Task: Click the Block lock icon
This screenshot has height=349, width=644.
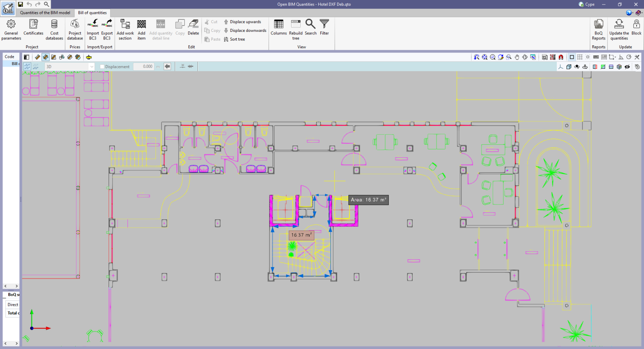Action: point(636,28)
